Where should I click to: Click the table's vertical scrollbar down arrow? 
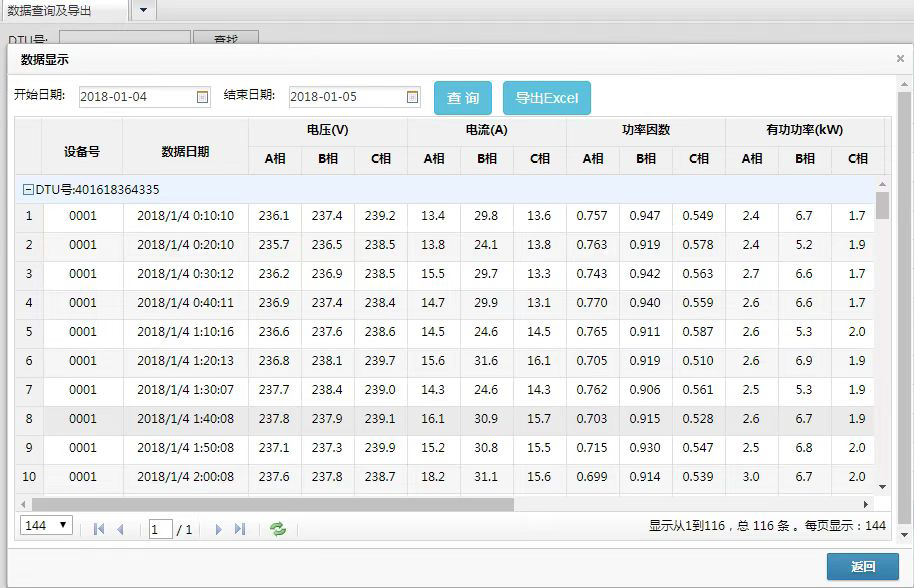click(883, 490)
